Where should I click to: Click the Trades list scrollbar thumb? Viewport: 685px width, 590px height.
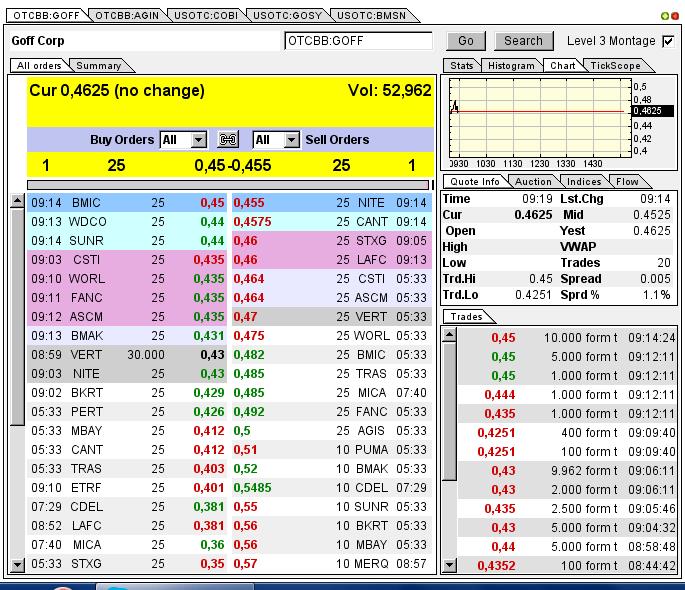[450, 412]
